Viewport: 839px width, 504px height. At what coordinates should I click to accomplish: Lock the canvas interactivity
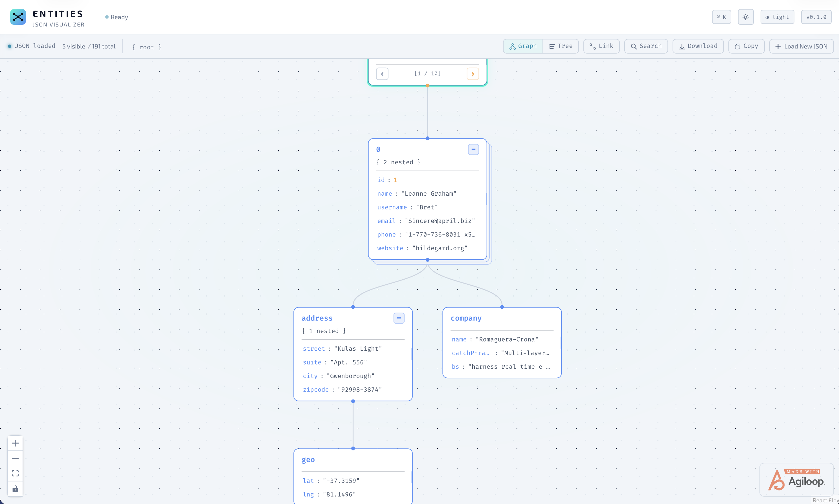click(x=15, y=489)
